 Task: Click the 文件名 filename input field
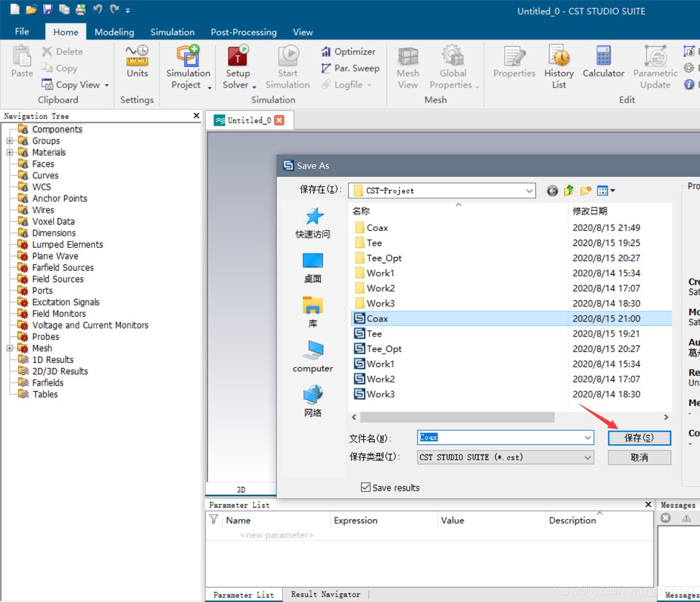(x=500, y=438)
